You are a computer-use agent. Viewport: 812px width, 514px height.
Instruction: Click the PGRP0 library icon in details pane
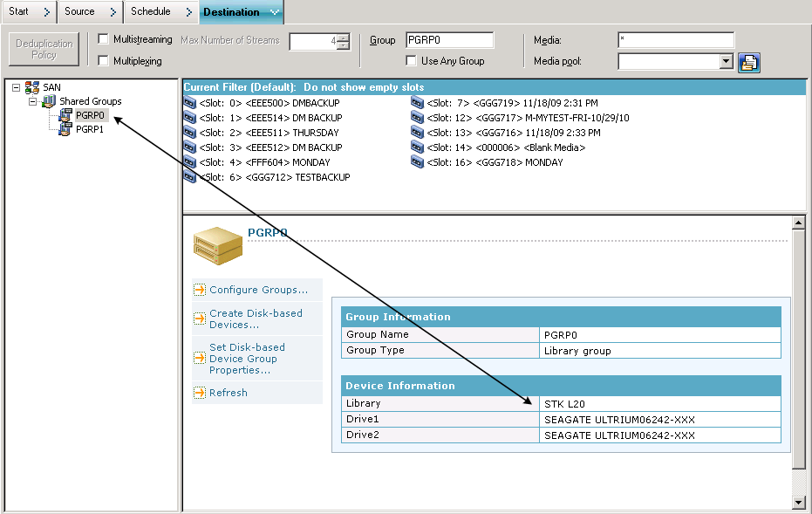tap(217, 245)
